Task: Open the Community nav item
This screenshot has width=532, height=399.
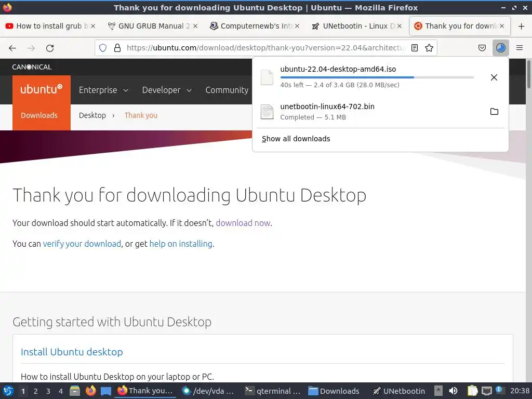Action: click(x=227, y=90)
